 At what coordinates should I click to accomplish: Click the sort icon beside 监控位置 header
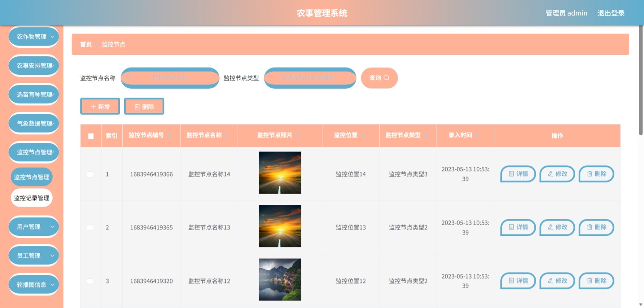coord(363,135)
